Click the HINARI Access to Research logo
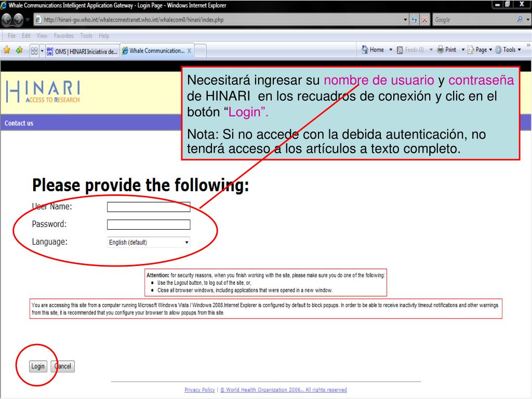The height and width of the screenshot is (399, 532). (43, 91)
